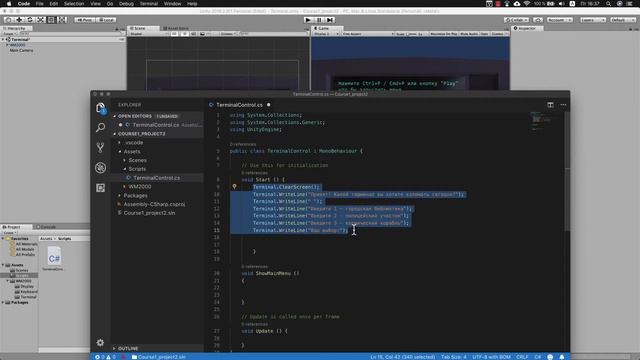Expand the WM2000 folder in VS Code Explorer

pyautogui.click(x=157, y=187)
